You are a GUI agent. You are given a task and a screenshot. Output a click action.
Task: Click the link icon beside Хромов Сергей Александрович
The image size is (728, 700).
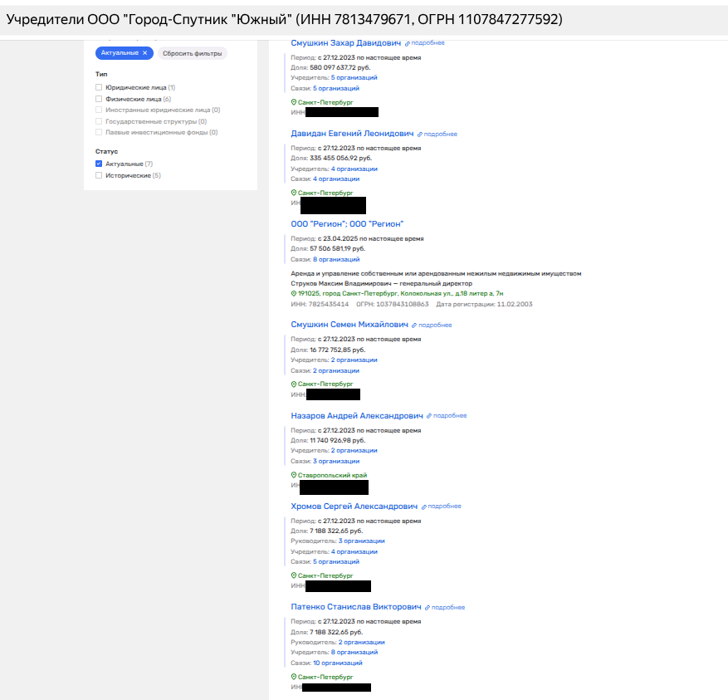(x=424, y=507)
